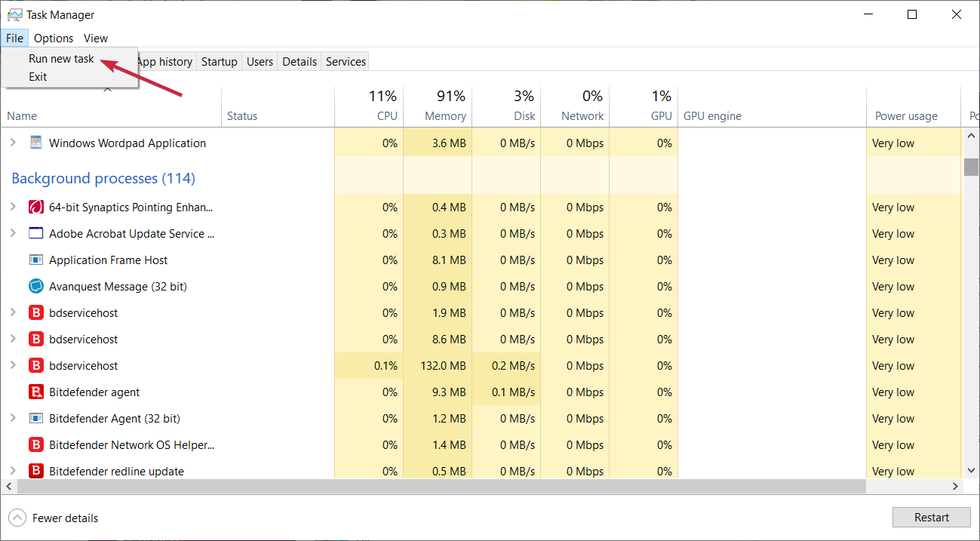Click the icon of the 132.0 MB bdservicehost
This screenshot has height=541, width=980.
pos(36,365)
